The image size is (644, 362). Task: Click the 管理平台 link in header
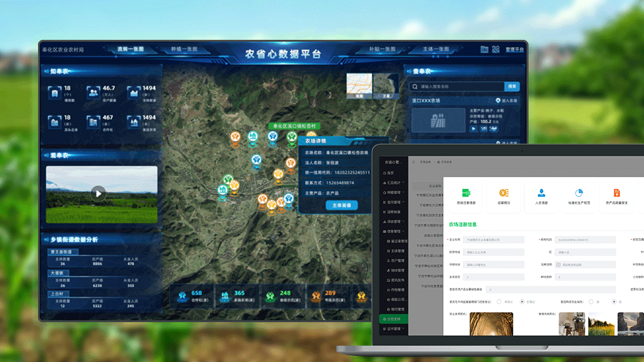click(514, 49)
